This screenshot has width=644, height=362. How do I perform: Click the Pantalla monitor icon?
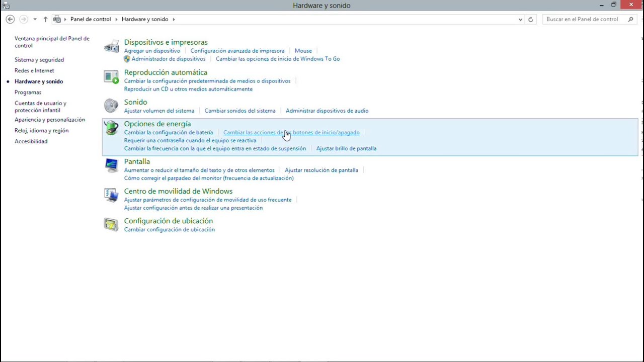(x=111, y=165)
